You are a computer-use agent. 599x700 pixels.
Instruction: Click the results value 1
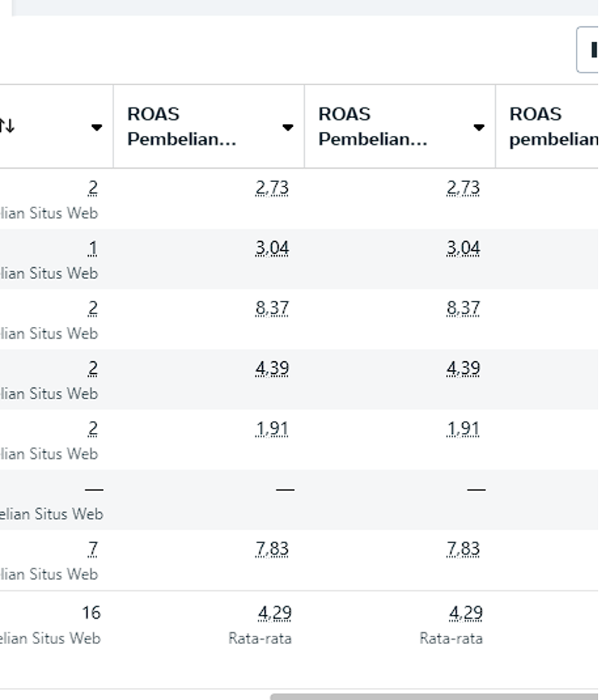[93, 249]
